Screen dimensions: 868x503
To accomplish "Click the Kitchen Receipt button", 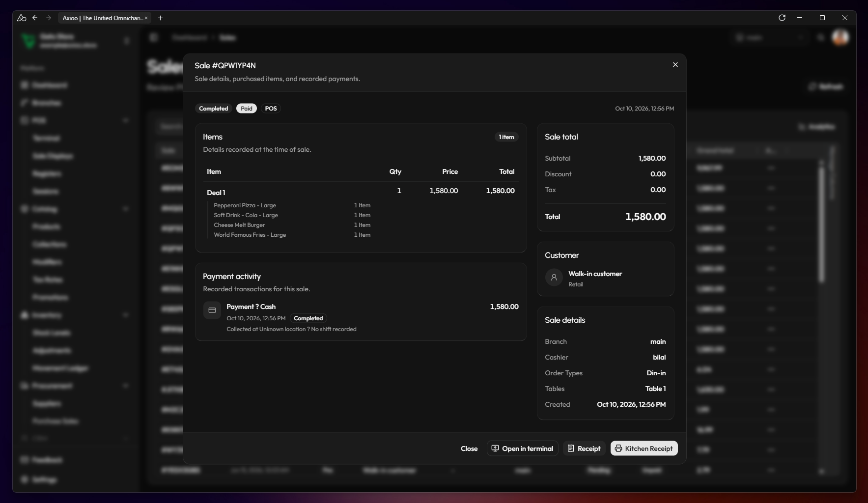I will (x=644, y=448).
